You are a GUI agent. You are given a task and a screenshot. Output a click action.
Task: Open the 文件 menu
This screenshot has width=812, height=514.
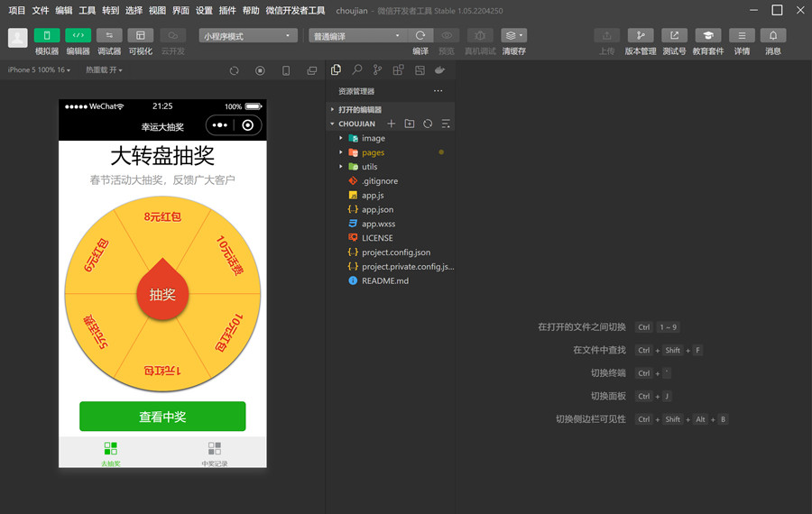[x=41, y=10]
